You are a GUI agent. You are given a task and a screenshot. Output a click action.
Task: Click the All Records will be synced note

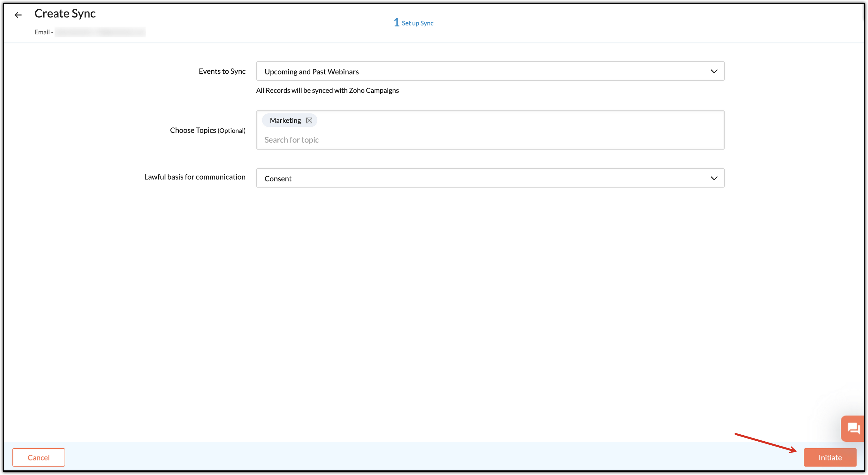point(327,90)
